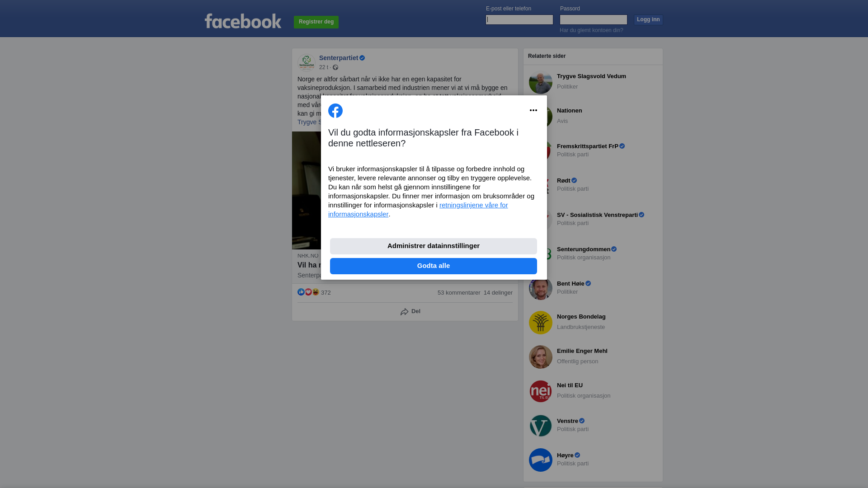Open Administrer datainnstillinger
868x488 pixels.
click(x=434, y=246)
